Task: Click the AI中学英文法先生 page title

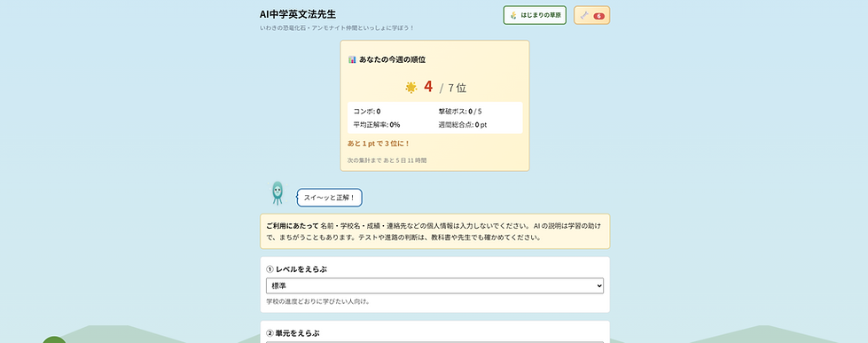Action: coord(298,14)
